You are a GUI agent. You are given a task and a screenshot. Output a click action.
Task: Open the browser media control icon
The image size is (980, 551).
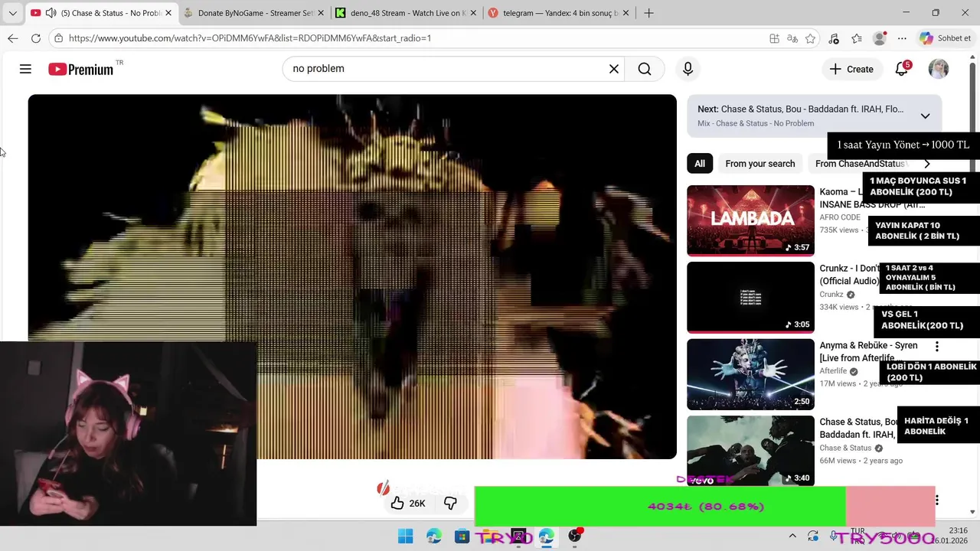pos(834,38)
